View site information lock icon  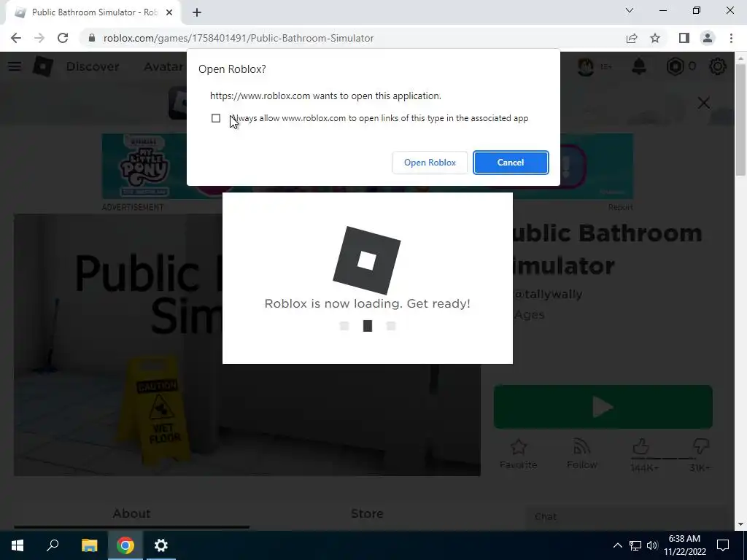tap(92, 38)
